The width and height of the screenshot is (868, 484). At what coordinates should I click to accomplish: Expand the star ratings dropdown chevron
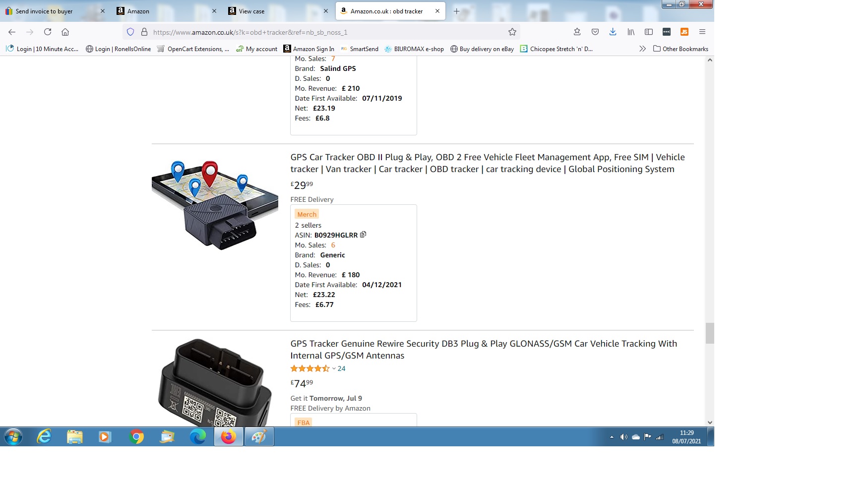[x=334, y=368]
